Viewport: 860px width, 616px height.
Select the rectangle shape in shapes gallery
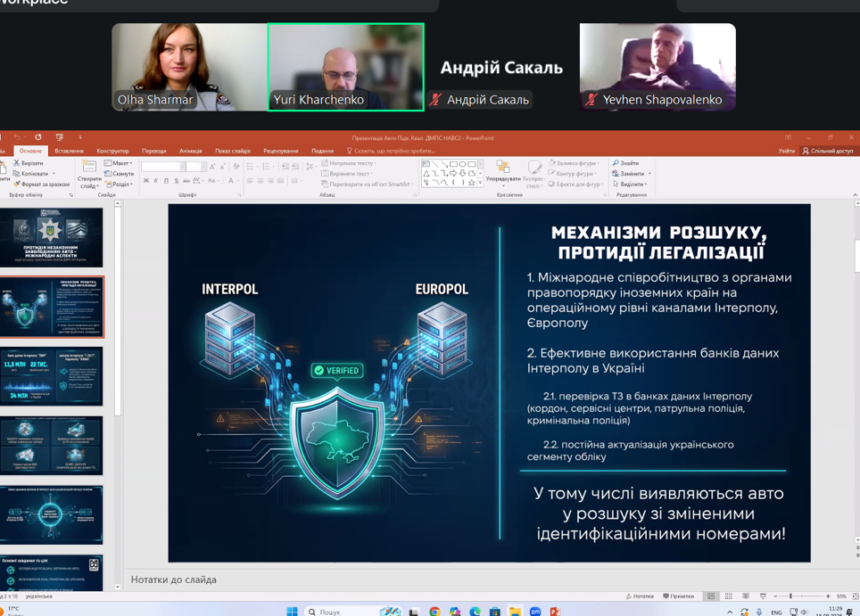click(x=453, y=164)
